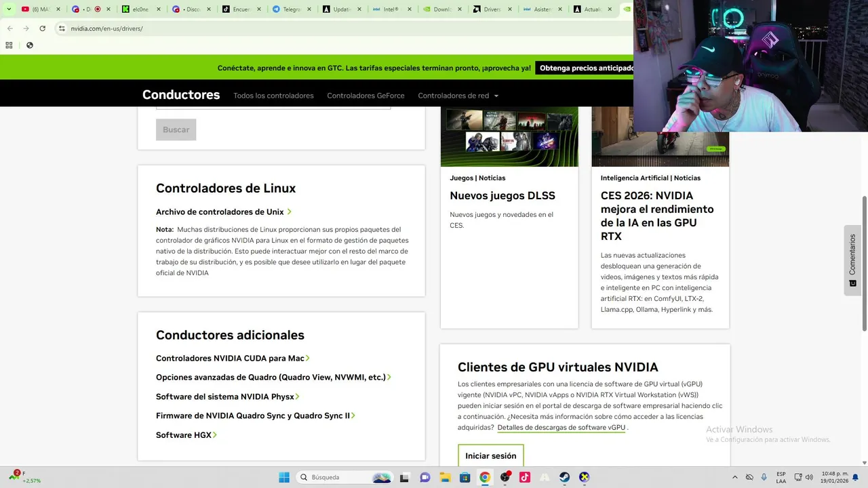Close the YouTube tab
Screen dimensions: 868x488
click(58, 9)
